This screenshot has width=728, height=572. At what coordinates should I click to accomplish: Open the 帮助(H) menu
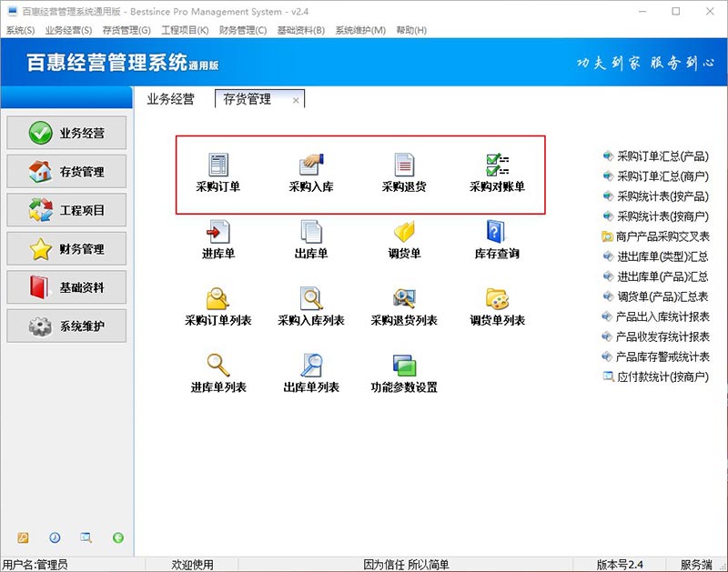(411, 30)
